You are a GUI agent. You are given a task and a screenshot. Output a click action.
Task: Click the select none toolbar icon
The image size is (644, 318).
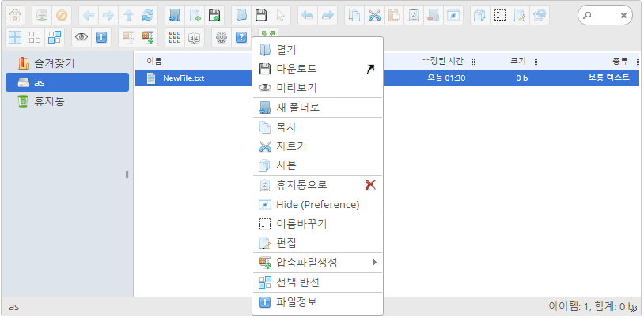coord(35,37)
